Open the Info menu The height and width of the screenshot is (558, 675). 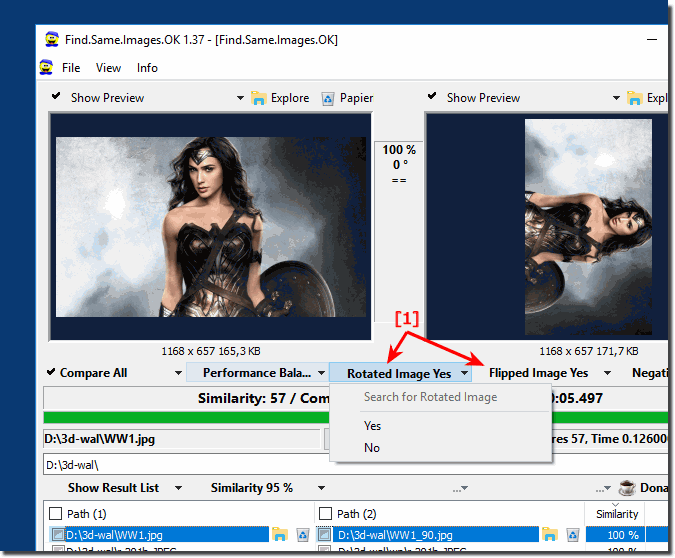[x=147, y=68]
